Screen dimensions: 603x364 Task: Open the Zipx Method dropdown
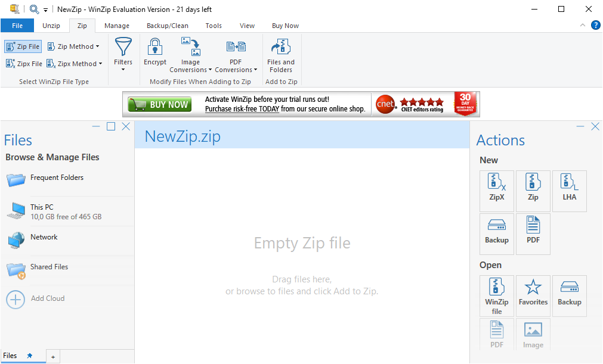pos(74,64)
